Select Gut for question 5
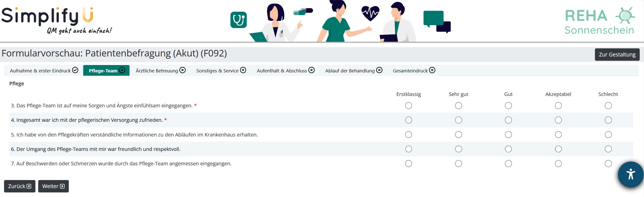The image size is (644, 197). 508,135
